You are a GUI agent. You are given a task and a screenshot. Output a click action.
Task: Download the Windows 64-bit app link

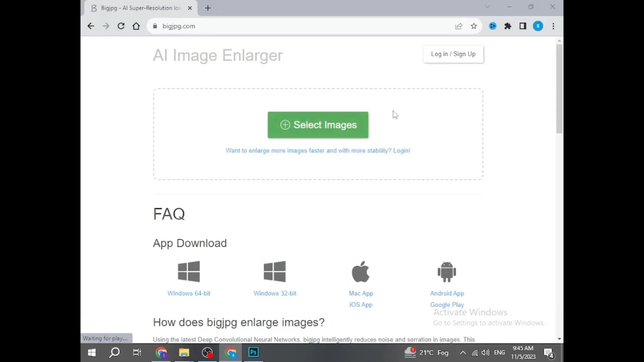[189, 293]
